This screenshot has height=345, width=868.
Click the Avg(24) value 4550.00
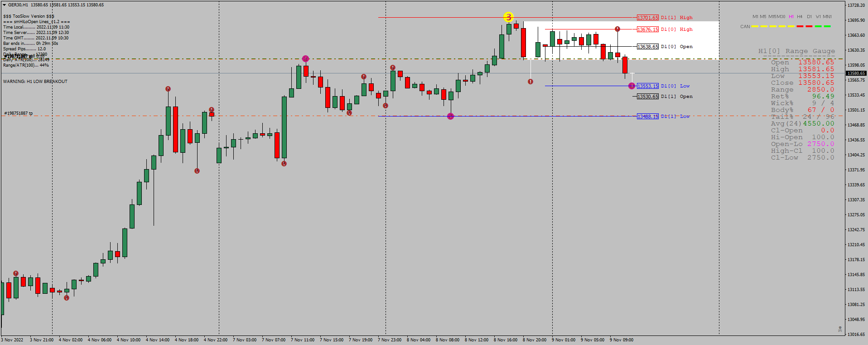[x=819, y=124]
